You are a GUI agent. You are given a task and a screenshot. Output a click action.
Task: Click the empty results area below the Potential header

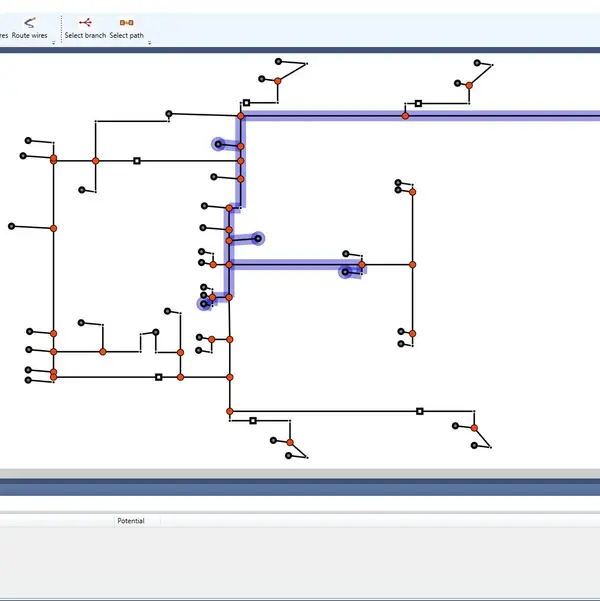click(x=300, y=560)
